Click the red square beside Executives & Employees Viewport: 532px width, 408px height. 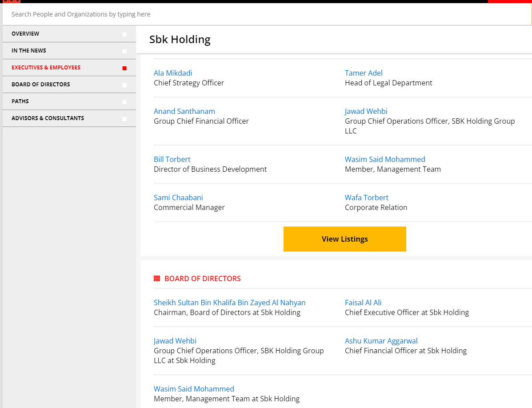pos(124,68)
